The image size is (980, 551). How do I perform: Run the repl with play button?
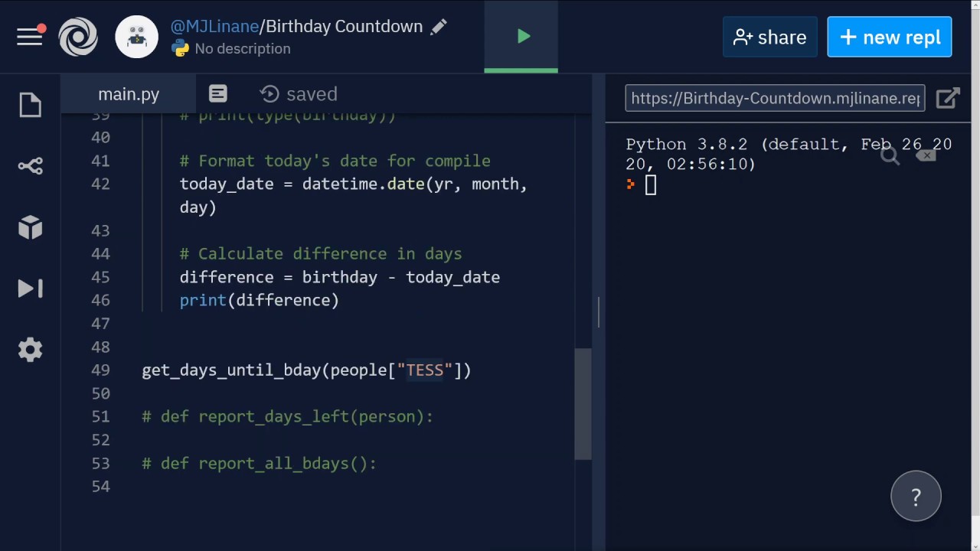[523, 36]
